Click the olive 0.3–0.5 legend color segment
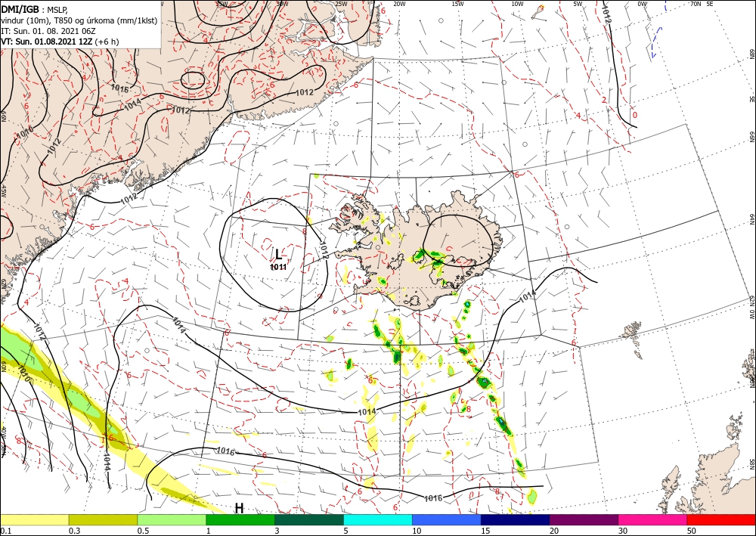Viewport: 756px width, 536px height. point(103,519)
